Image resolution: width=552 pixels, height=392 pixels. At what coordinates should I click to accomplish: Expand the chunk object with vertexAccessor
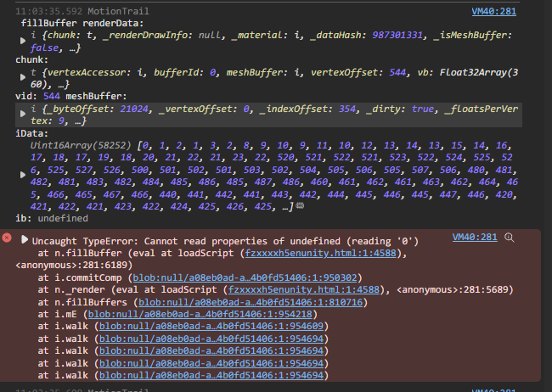click(x=23, y=77)
